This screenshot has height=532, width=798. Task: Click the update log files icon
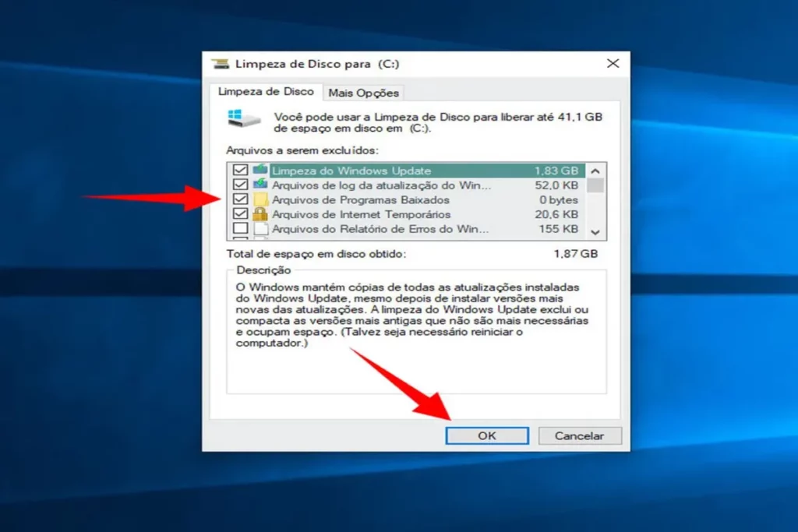tap(260, 184)
